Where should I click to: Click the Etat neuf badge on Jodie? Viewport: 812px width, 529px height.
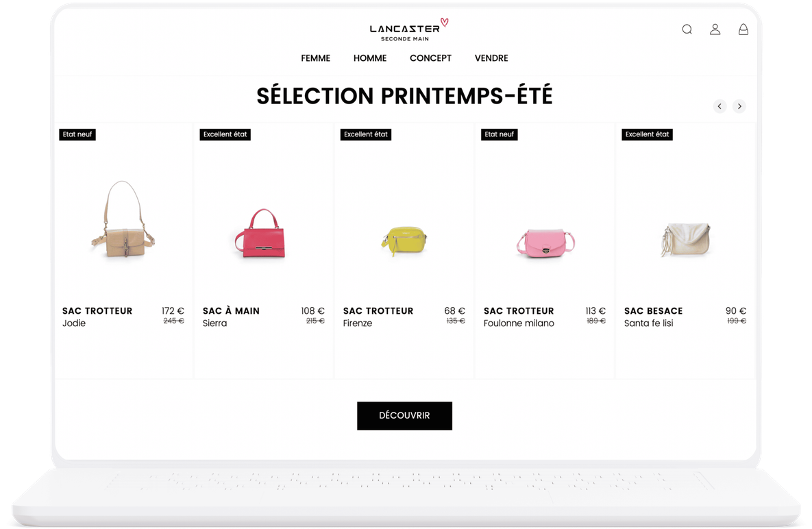77,134
